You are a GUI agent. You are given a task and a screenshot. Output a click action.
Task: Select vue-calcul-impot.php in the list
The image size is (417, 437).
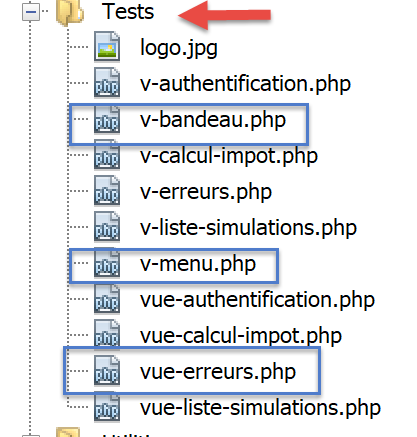[x=241, y=336]
